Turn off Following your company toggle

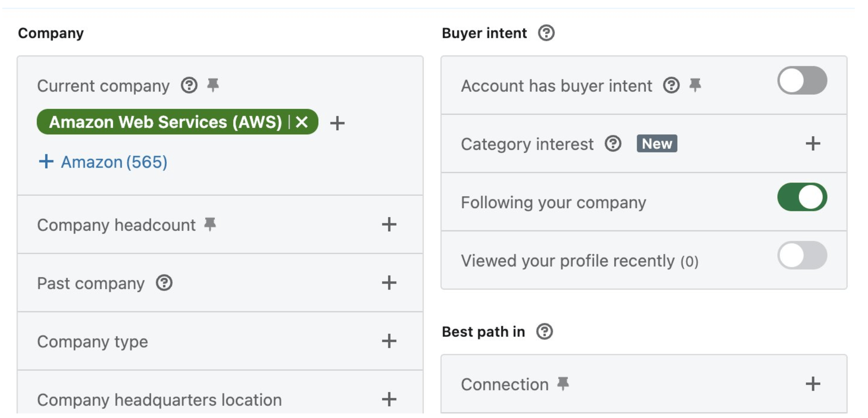click(x=802, y=197)
